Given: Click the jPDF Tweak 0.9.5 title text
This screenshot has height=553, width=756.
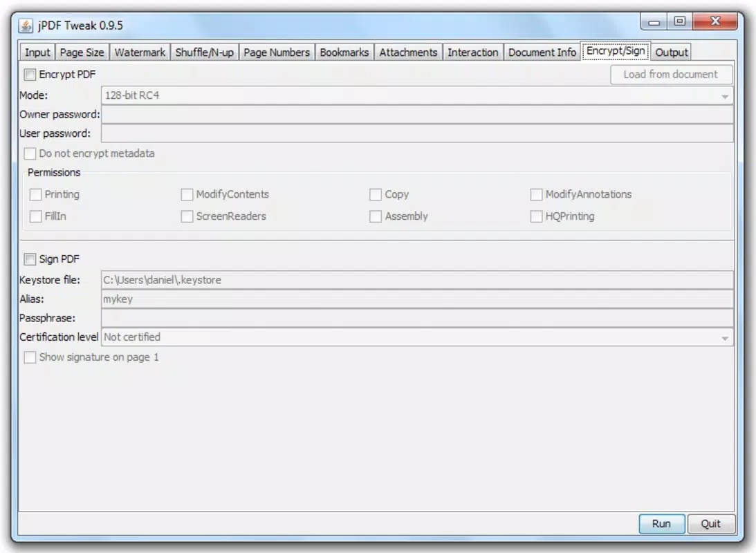Looking at the screenshot, I should click(80, 26).
